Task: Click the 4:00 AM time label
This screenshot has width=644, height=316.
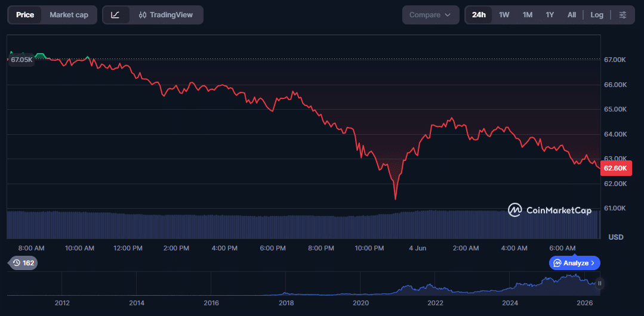Action: coord(514,248)
